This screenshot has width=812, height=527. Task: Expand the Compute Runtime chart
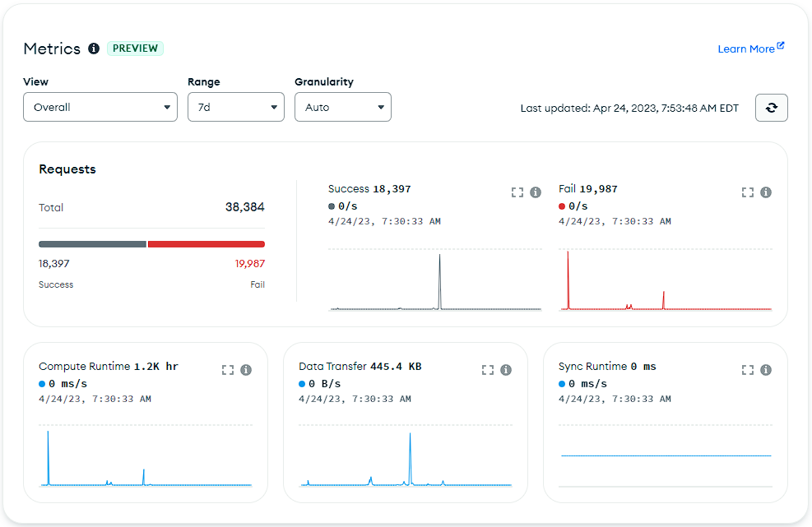pos(228,370)
